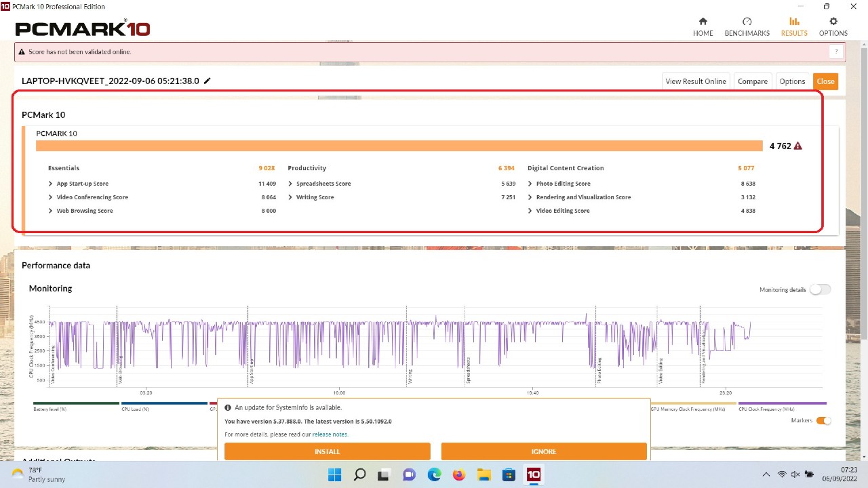
Task: Click the info icon in SystemInfo update notice
Action: click(x=228, y=408)
